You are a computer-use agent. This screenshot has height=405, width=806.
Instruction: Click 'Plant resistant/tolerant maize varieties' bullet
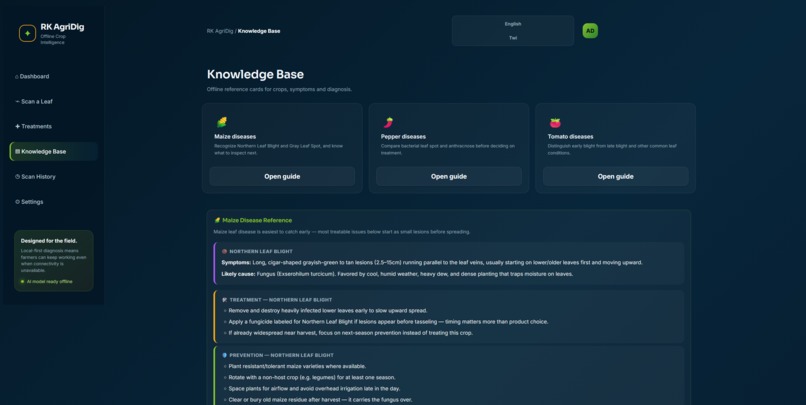(297, 366)
